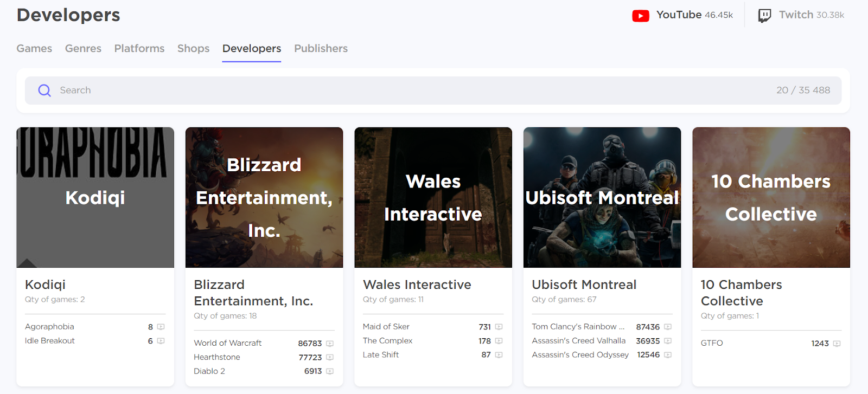Click the "Qty of games: 11" label
868x394 pixels.
393,299
